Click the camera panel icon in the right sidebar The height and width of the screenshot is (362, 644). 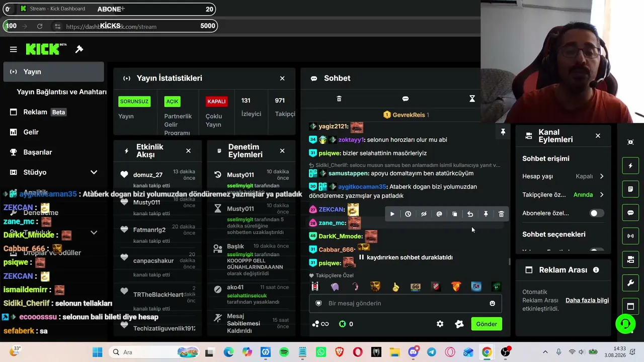[x=631, y=259]
